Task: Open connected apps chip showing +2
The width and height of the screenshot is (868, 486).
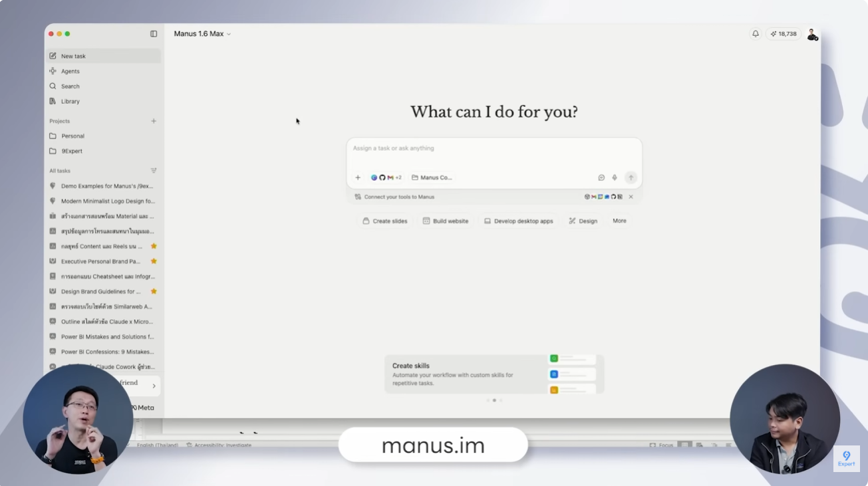Action: pyautogui.click(x=386, y=178)
